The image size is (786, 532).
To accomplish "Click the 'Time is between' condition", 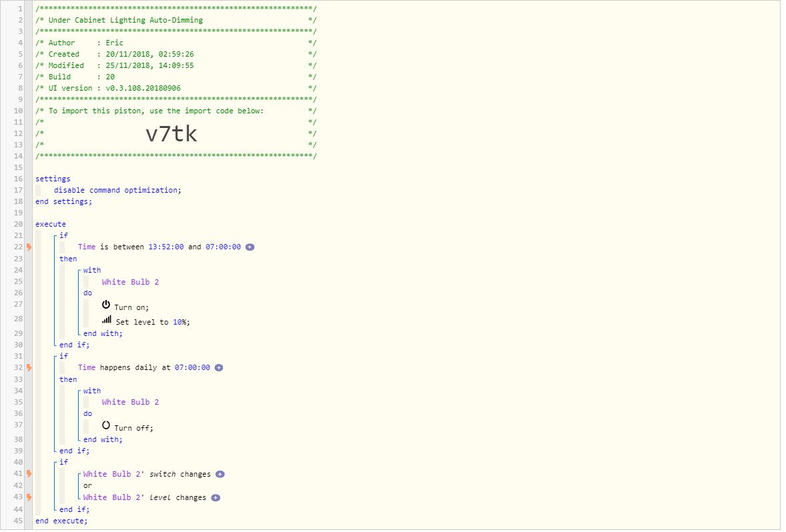I will [x=159, y=247].
